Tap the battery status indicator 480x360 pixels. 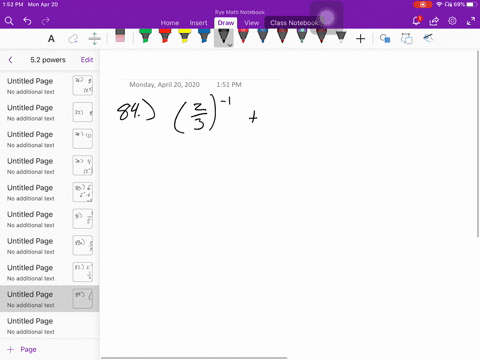tap(471, 4)
